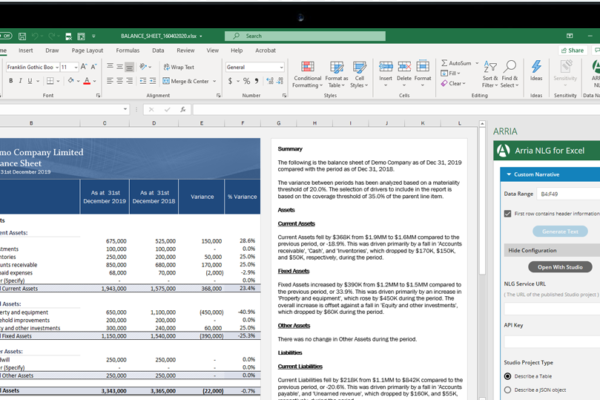Click the Share button
Image resolution: width=600 pixels, height=400 pixels.
coord(572,51)
